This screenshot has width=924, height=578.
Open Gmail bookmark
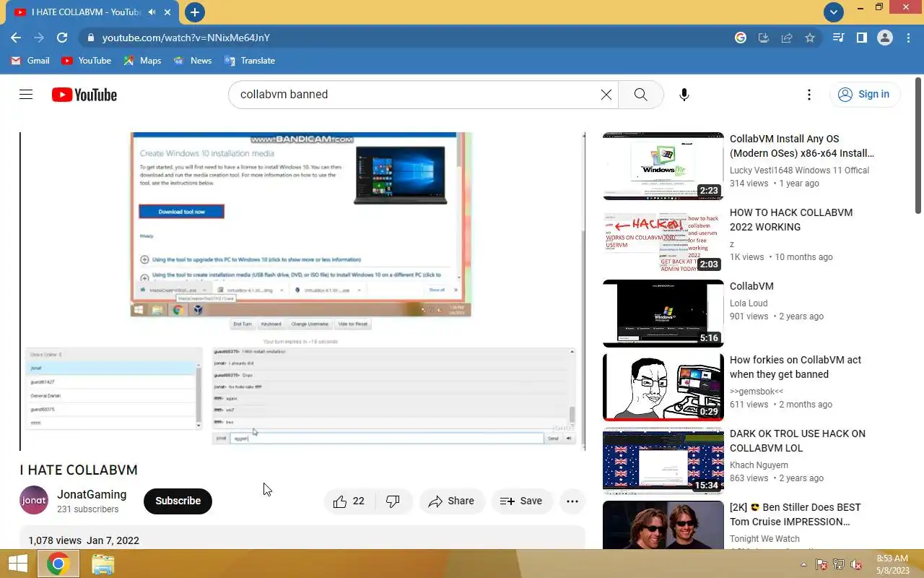point(30,61)
